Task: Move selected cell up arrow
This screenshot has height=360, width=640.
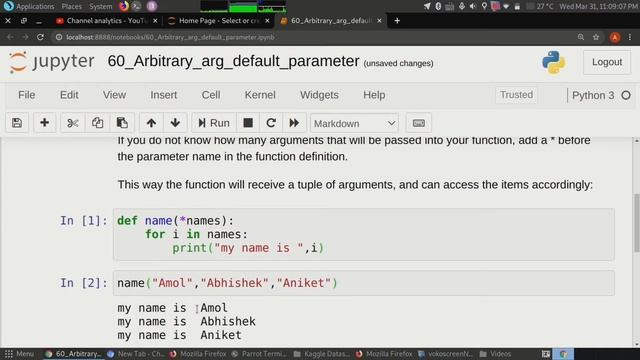Action: [151, 123]
